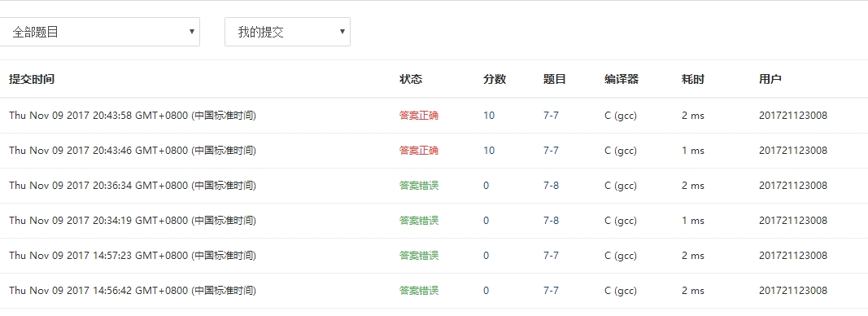This screenshot has height=316, width=868.
Task: Select the timestamp Thu Nov 09 2017 20:43:46
Action: tap(133, 150)
